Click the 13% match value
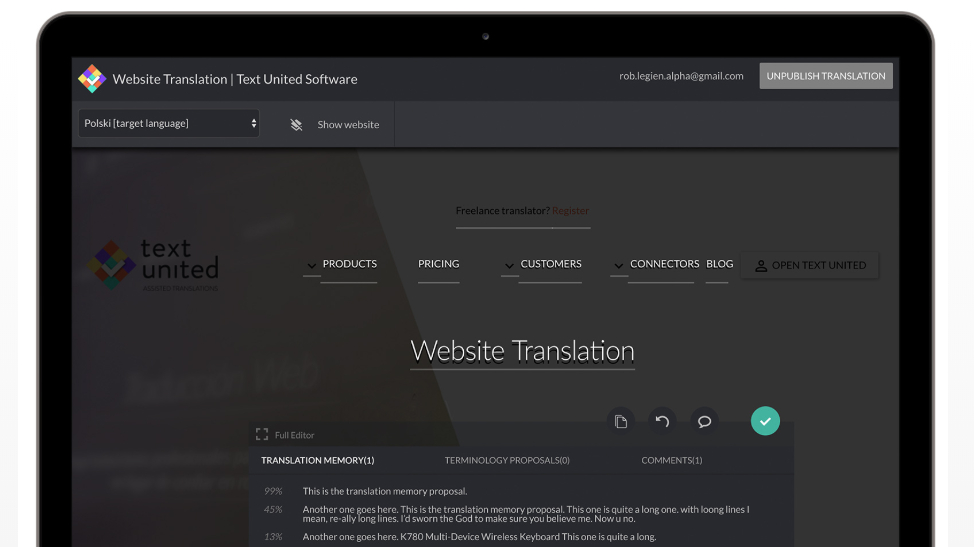The height and width of the screenshot is (547, 974). point(273,536)
